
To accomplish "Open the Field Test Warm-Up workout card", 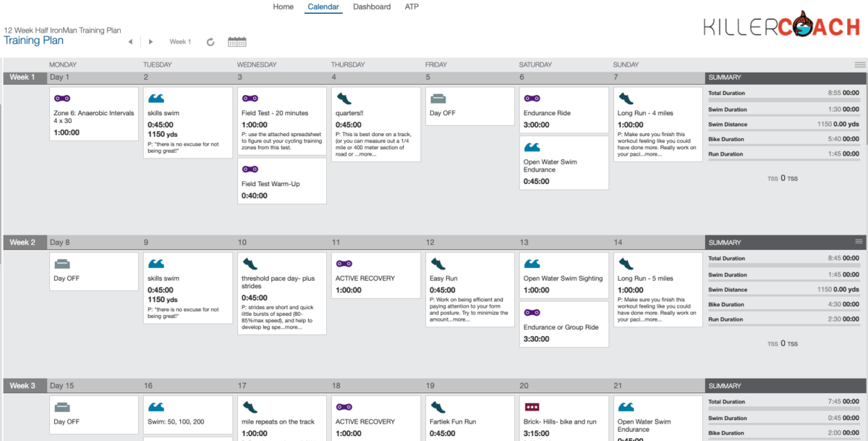I will (x=281, y=181).
